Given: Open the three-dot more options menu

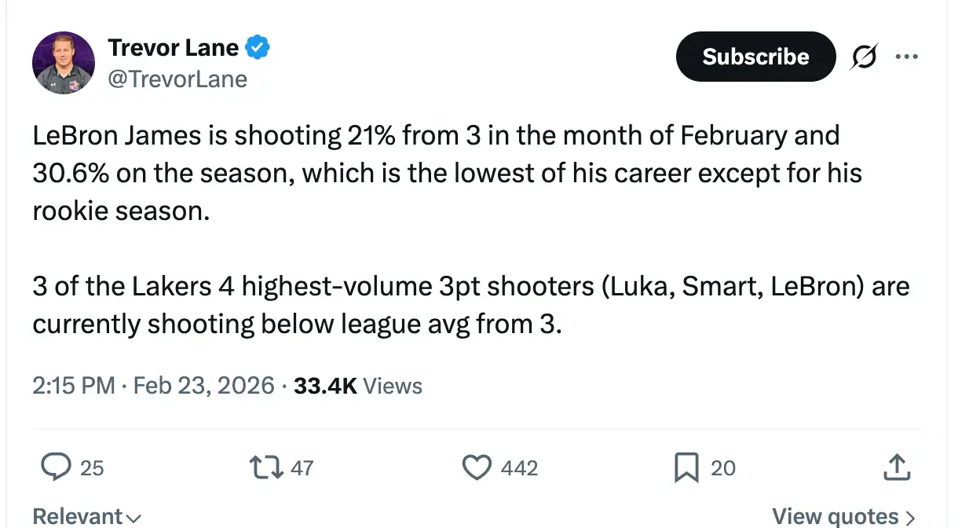Looking at the screenshot, I should [x=906, y=57].
